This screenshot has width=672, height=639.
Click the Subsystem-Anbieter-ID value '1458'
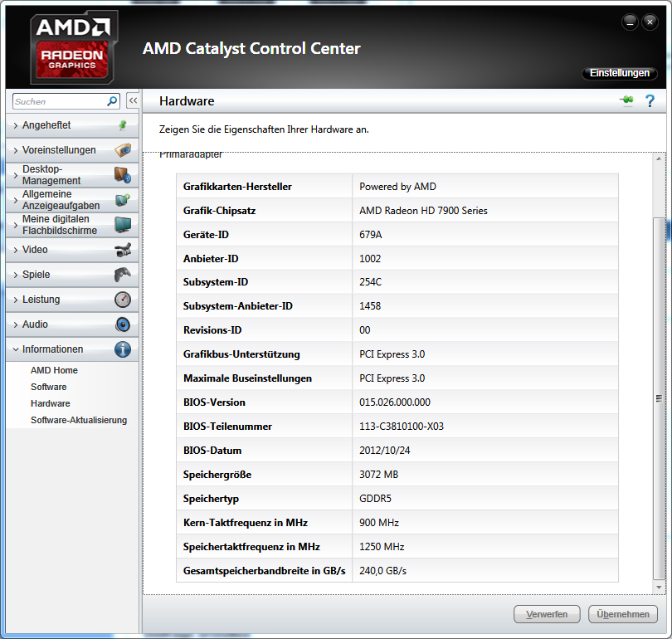(370, 306)
